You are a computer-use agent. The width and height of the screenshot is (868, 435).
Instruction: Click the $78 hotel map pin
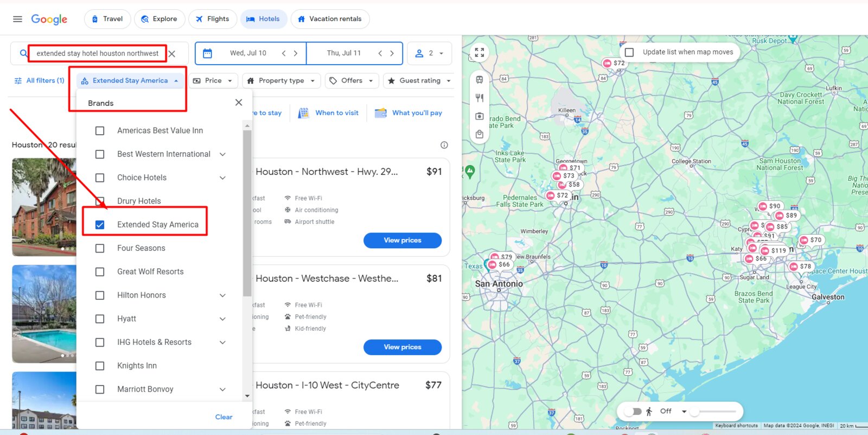pyautogui.click(x=801, y=266)
